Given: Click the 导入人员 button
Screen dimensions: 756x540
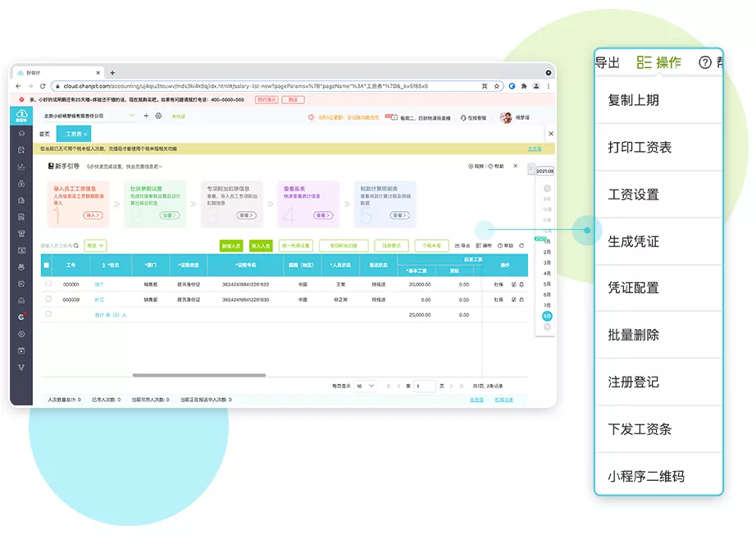Looking at the screenshot, I should (261, 245).
